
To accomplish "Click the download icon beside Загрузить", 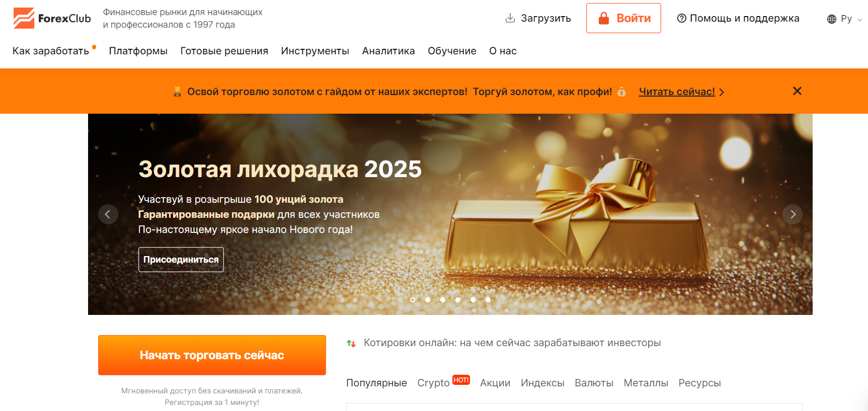I will 510,18.
